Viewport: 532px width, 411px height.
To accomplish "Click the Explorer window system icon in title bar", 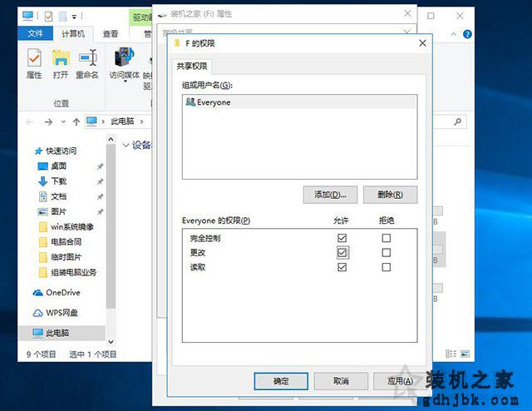I will pos(27,16).
